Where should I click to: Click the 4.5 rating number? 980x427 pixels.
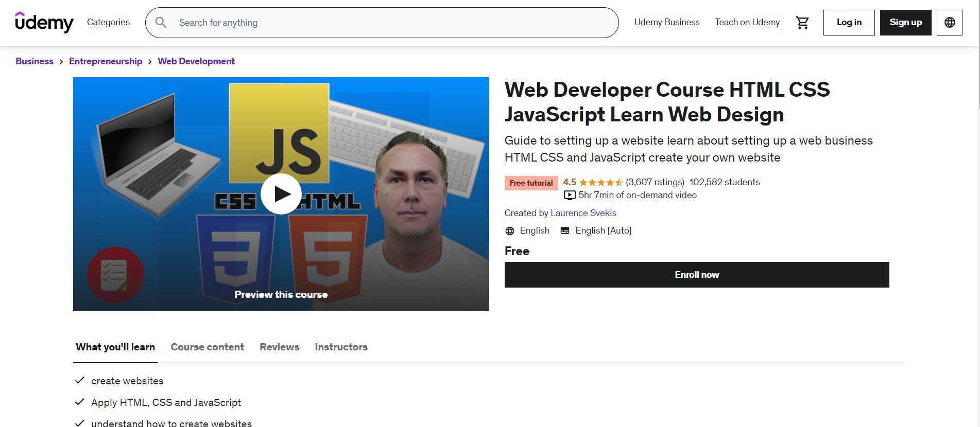pyautogui.click(x=570, y=182)
